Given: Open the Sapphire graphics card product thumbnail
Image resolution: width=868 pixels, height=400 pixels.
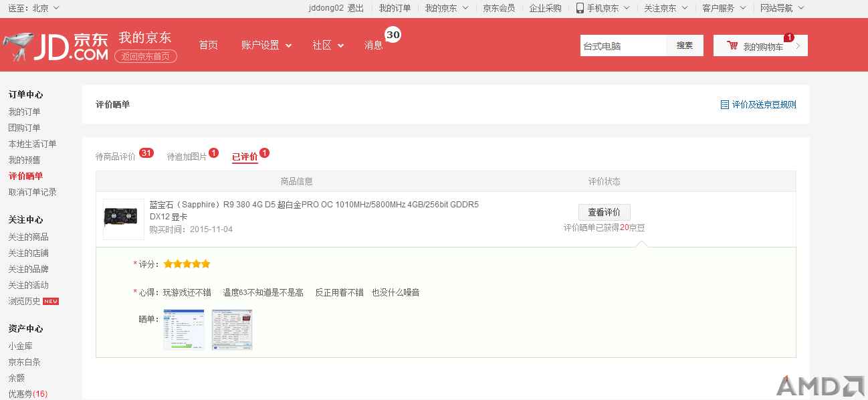Looking at the screenshot, I should [x=124, y=219].
